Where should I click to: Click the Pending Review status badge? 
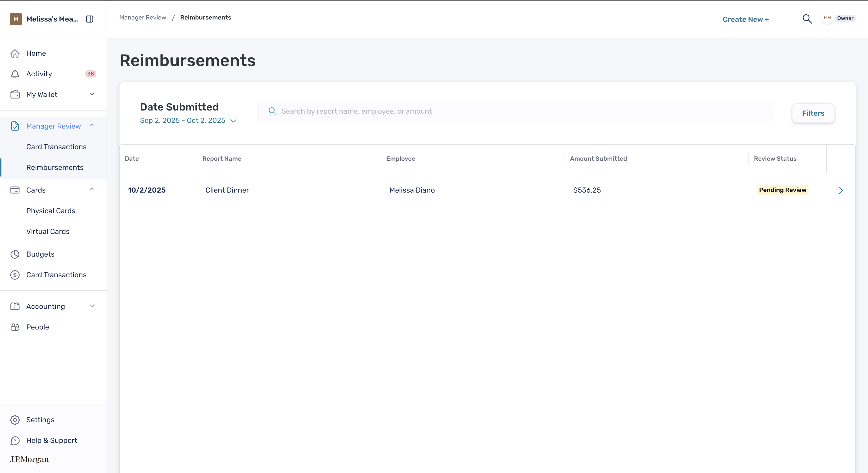coord(782,190)
